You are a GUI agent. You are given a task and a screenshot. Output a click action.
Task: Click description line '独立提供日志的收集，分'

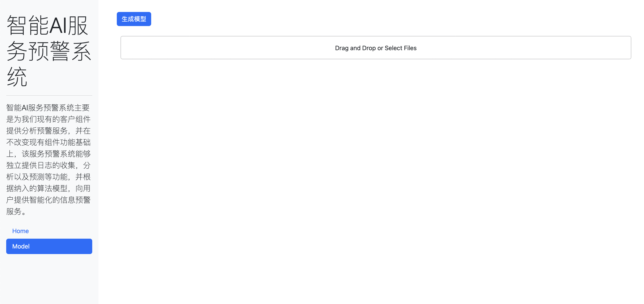click(48, 165)
